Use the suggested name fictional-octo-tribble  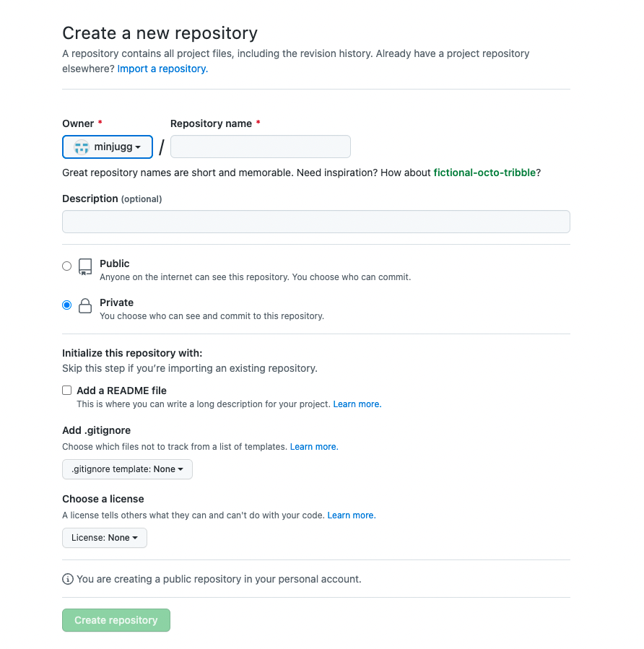(x=484, y=173)
